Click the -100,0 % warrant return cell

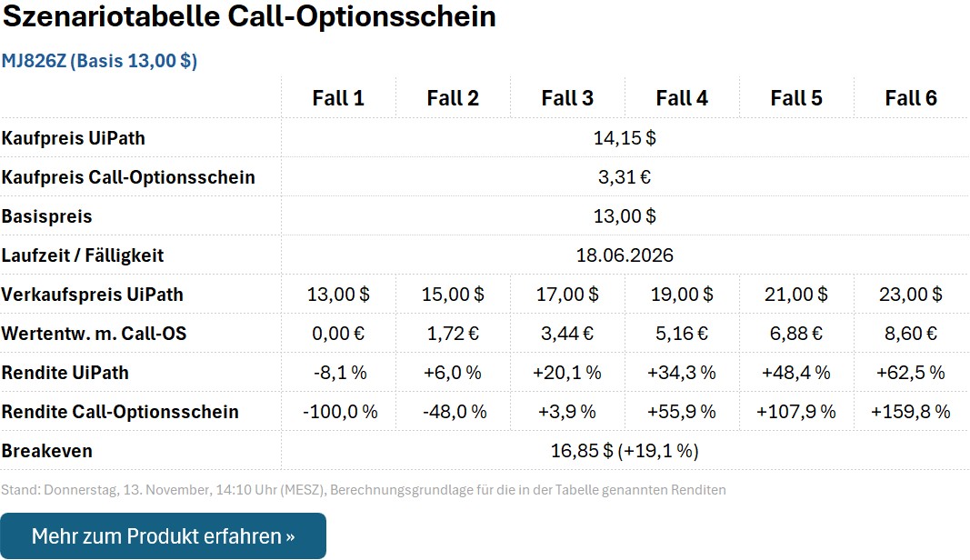[x=338, y=411]
